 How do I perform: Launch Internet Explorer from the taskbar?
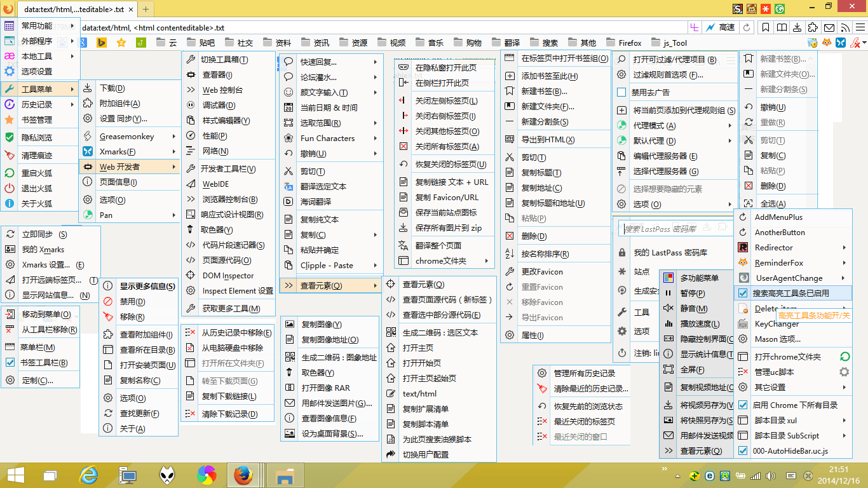[x=88, y=475]
